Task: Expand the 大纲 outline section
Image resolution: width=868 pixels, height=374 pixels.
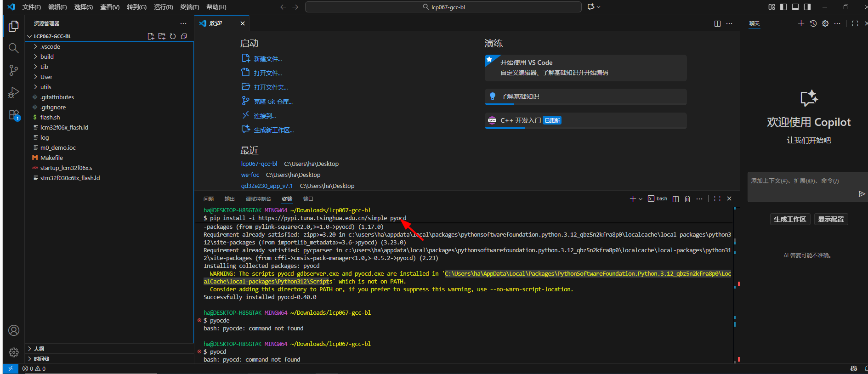Action: 39,349
